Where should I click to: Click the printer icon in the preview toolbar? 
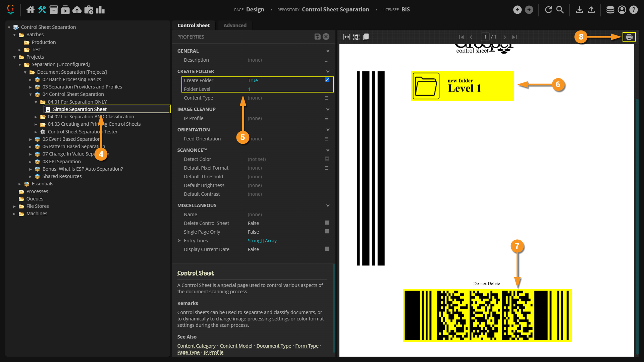629,37
